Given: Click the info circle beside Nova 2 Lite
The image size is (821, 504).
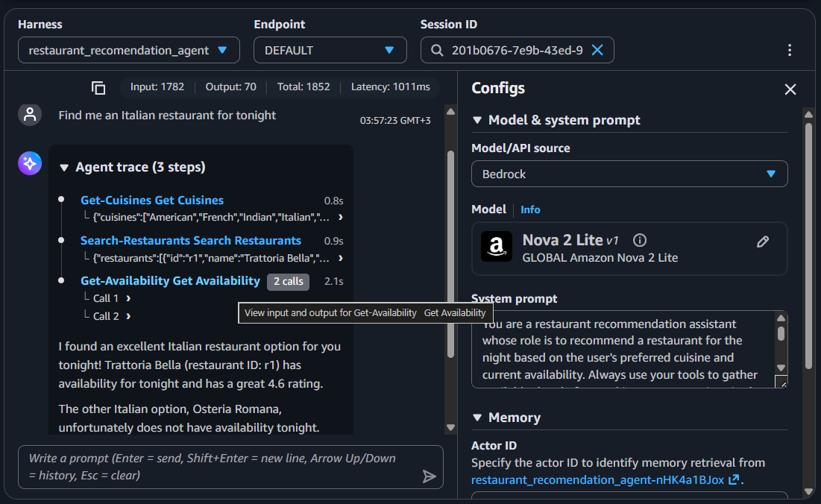Looking at the screenshot, I should (x=639, y=240).
